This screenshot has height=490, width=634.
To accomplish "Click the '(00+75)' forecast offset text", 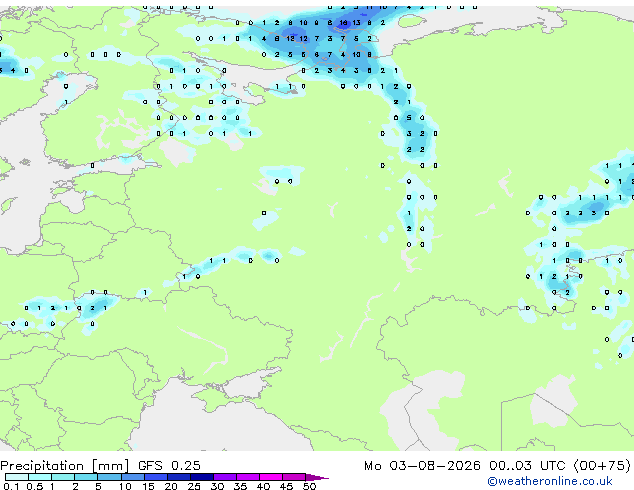I will click(x=602, y=466).
